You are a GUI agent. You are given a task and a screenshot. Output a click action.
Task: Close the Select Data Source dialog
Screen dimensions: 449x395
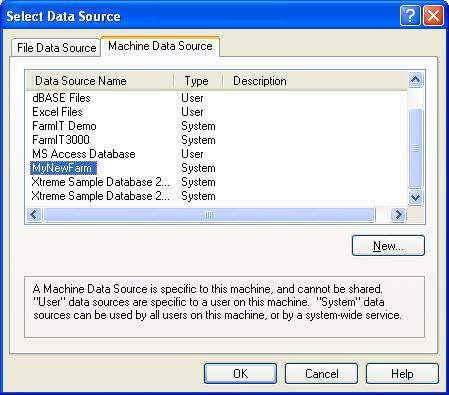click(x=433, y=16)
